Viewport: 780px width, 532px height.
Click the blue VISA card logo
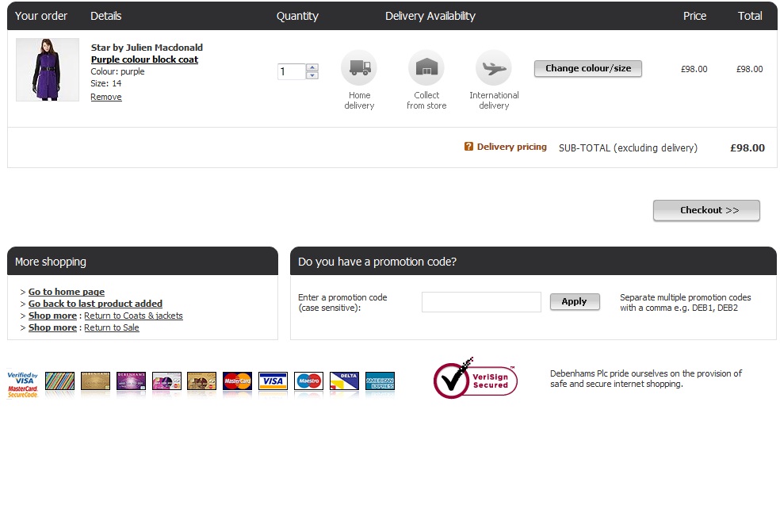tap(273, 381)
